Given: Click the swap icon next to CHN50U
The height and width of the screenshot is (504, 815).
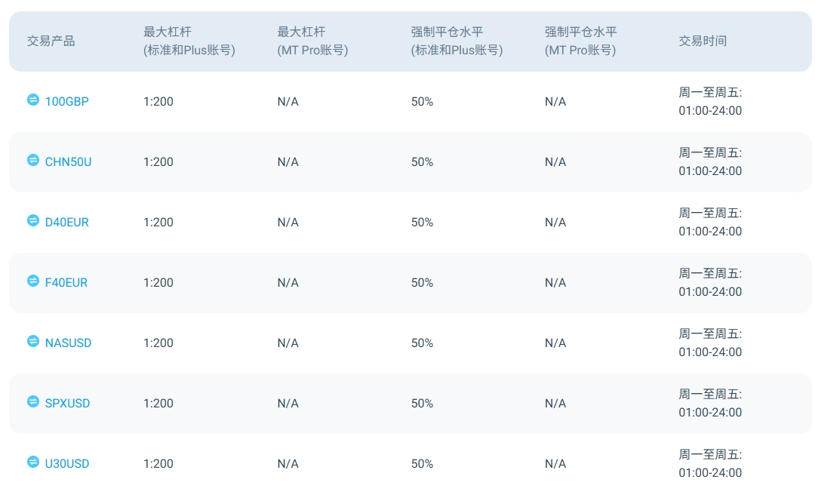Looking at the screenshot, I should point(33,160).
